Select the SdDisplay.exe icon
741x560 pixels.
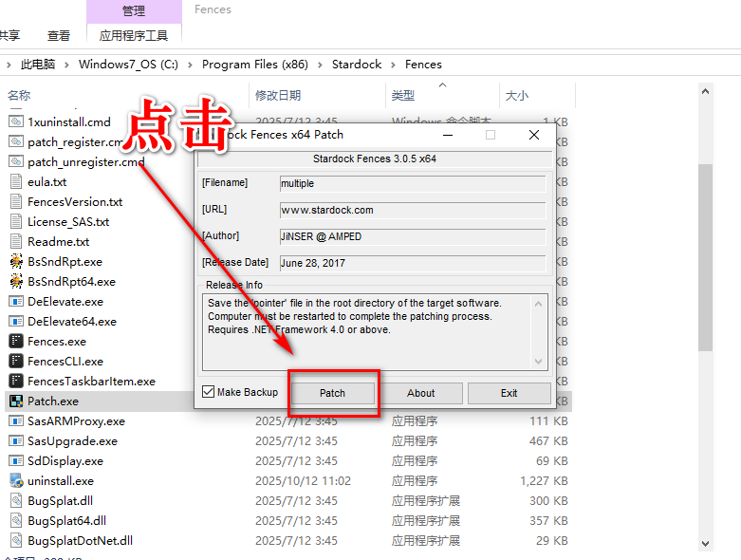point(16,460)
